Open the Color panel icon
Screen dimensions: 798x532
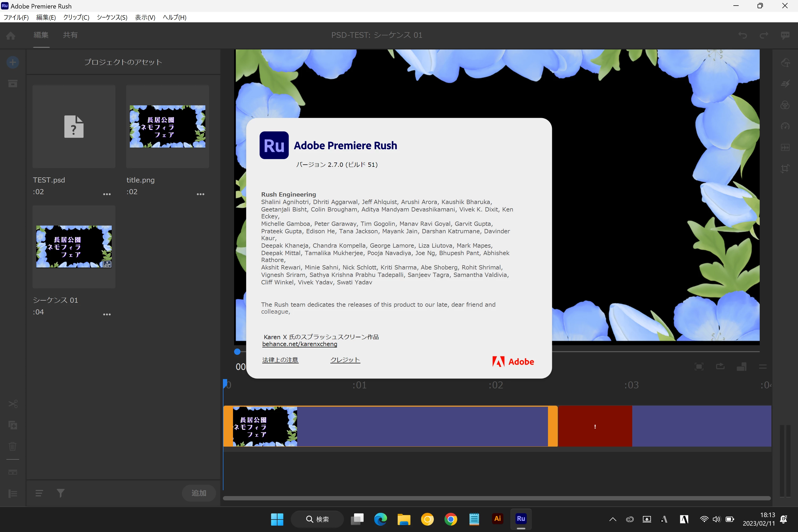coord(785,105)
